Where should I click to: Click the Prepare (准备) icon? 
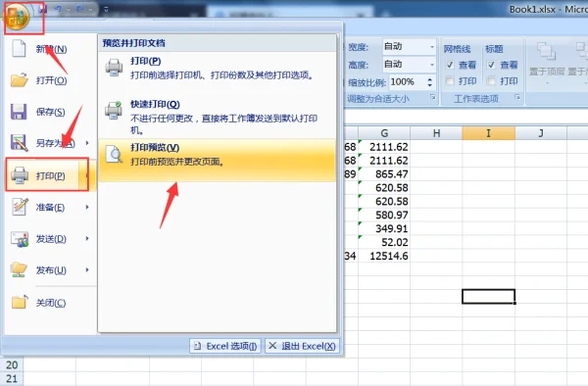pos(20,207)
